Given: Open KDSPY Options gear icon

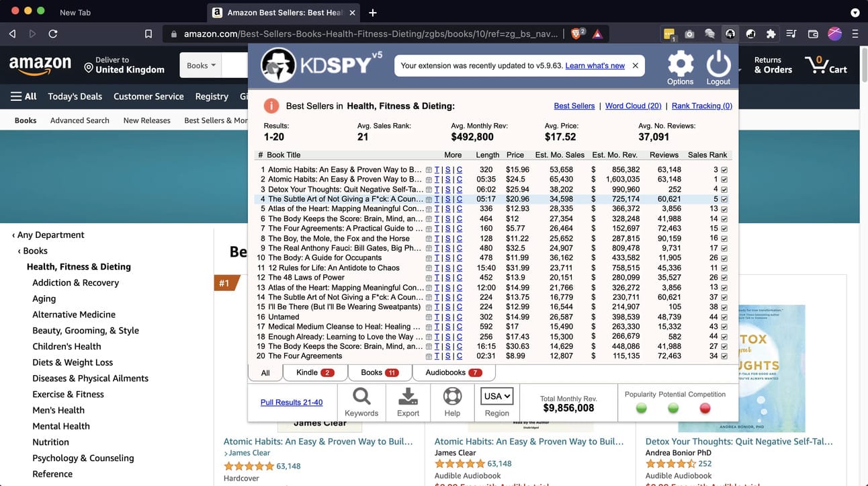Looking at the screenshot, I should [x=680, y=65].
